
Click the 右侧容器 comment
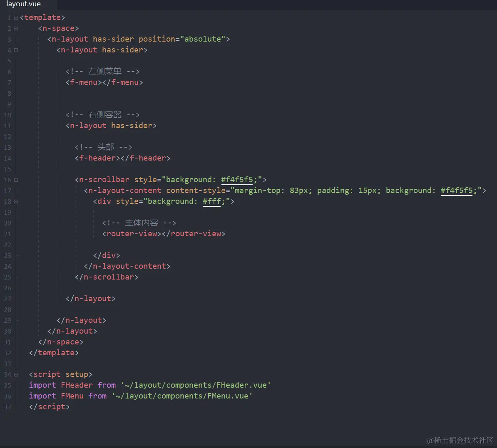[102, 115]
